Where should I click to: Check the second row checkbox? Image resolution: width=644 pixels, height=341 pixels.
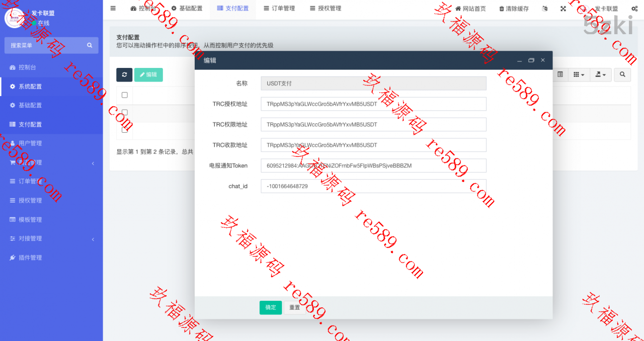[x=125, y=130]
